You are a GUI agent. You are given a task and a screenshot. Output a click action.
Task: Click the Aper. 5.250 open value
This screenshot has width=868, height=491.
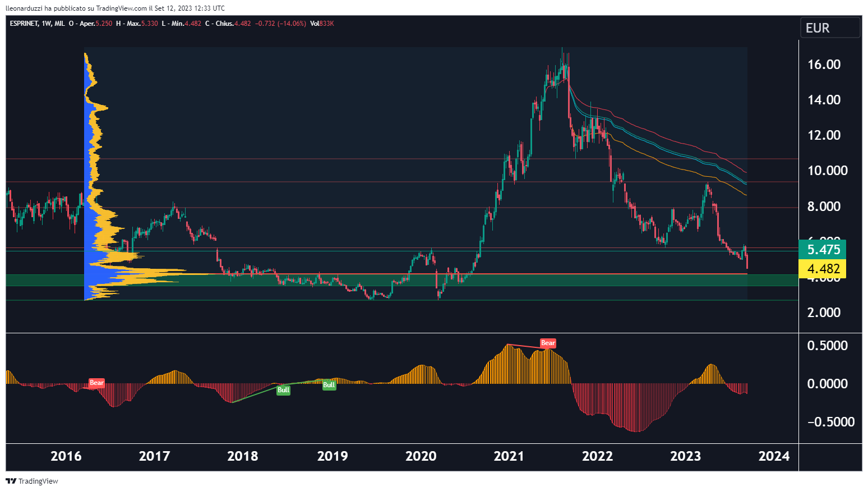(96, 24)
